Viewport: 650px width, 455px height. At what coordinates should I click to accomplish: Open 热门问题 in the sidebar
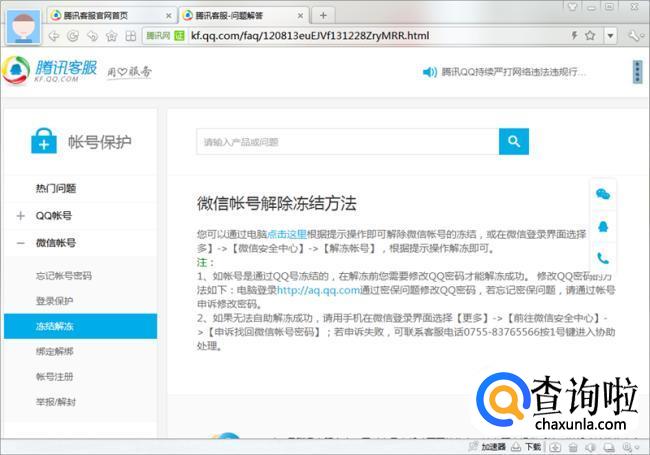coord(56,189)
